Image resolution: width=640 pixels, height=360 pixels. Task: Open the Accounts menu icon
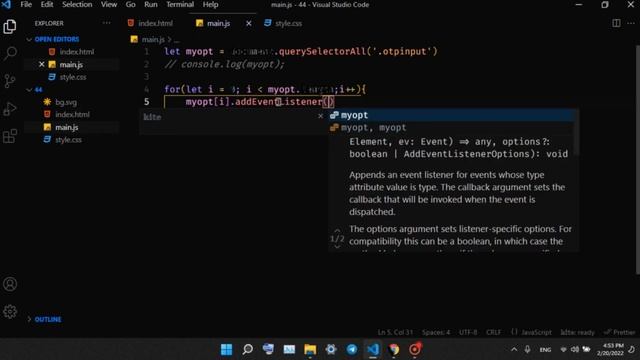(x=10, y=284)
